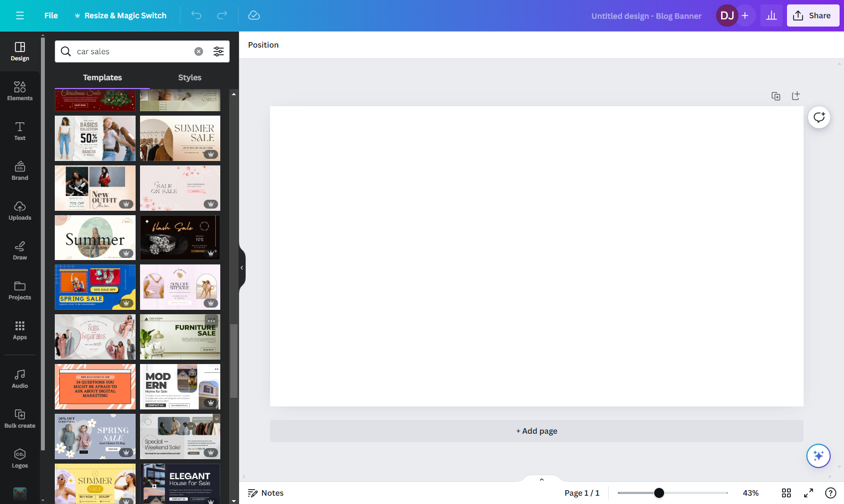Select the Summer Collections template
Viewport: 844px width, 504px height.
pos(95,238)
